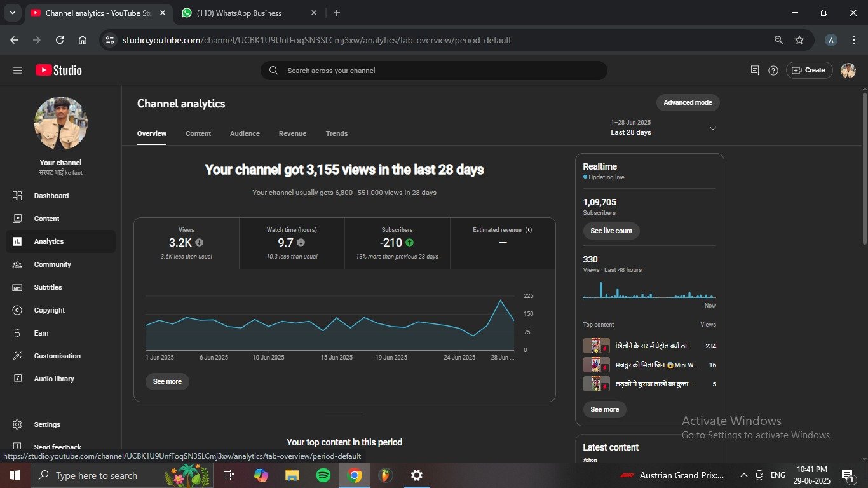Open the Windows Start menu

pos(15,475)
